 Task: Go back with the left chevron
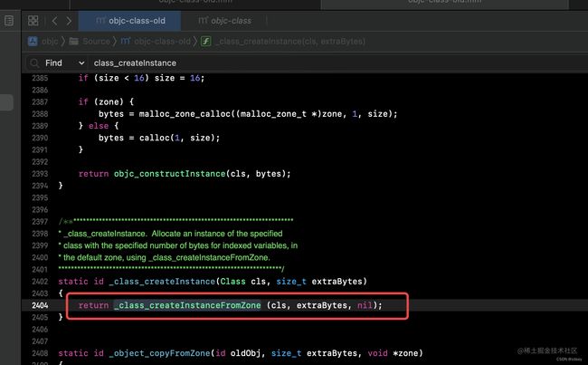pos(54,21)
